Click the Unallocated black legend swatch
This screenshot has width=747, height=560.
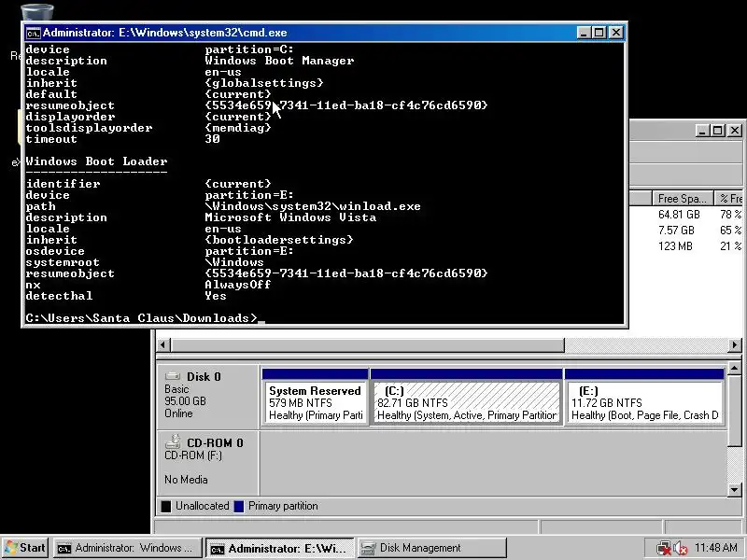pyautogui.click(x=166, y=506)
